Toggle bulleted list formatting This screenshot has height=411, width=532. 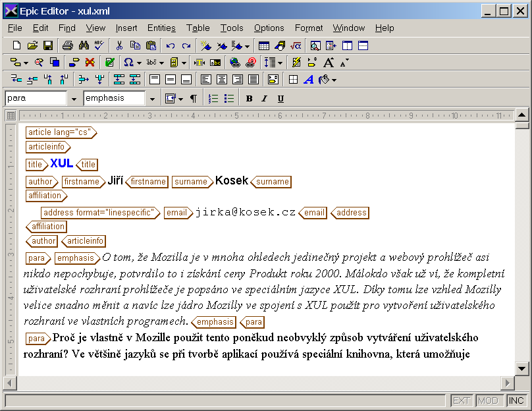tap(229, 98)
